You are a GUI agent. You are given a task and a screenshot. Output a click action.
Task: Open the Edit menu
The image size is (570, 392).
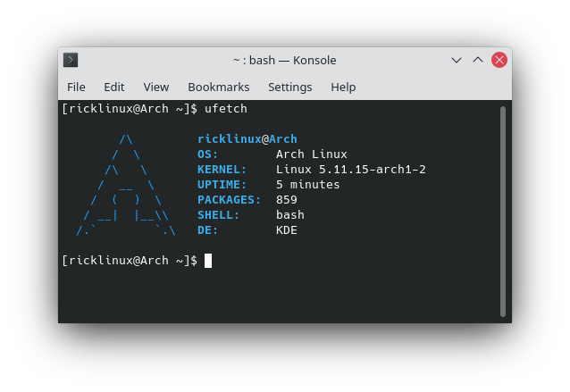114,88
